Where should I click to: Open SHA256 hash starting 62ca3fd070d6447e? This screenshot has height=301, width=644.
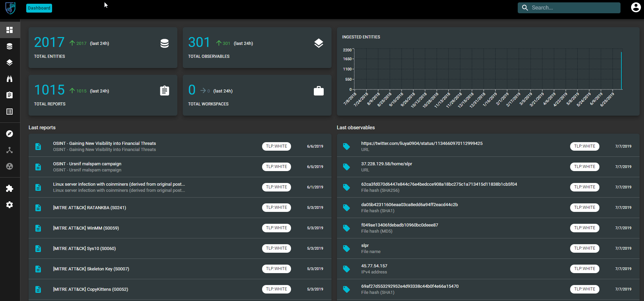(488, 187)
